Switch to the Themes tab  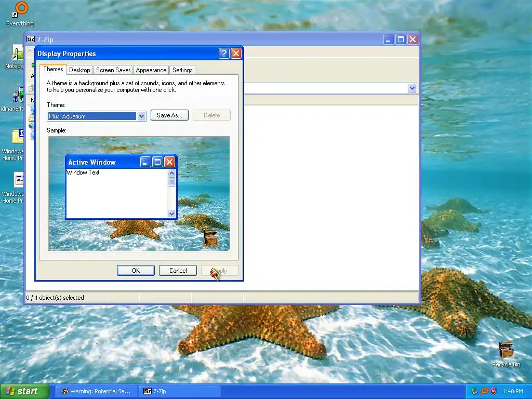coord(53,69)
